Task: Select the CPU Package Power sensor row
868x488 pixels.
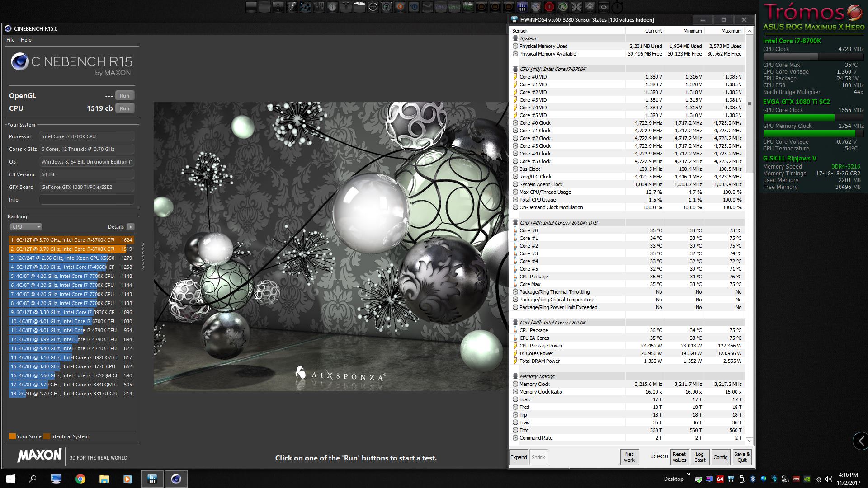Action: click(627, 346)
